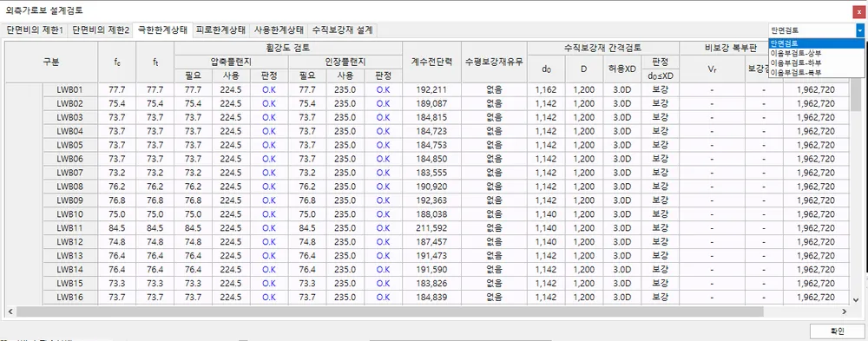Select the 극한한계상태 tab
This screenshot has height=341, width=868.
162,30
